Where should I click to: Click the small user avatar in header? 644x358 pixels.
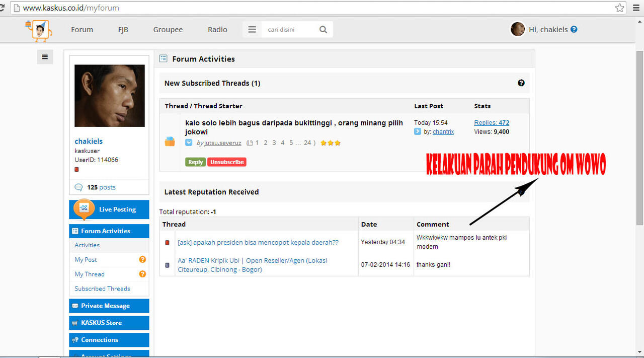(518, 29)
